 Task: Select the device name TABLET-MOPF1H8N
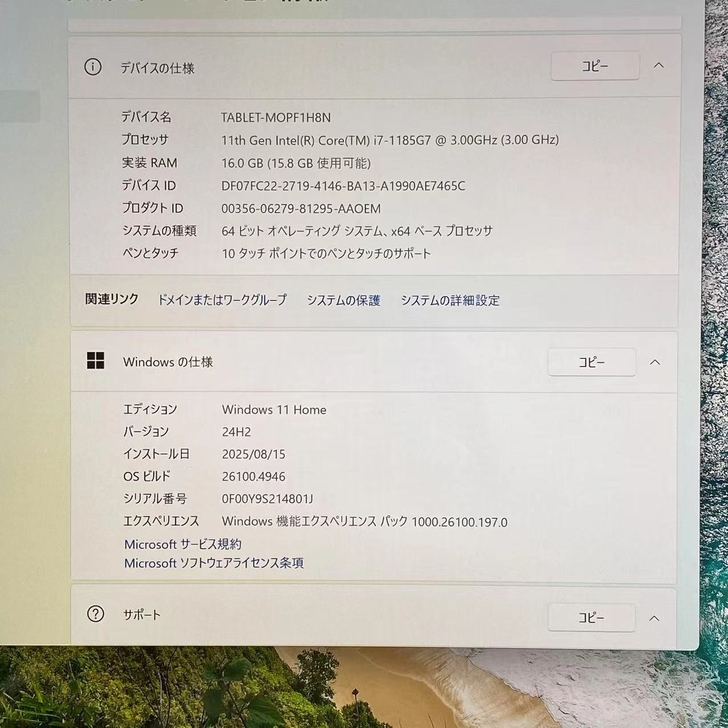tap(276, 118)
